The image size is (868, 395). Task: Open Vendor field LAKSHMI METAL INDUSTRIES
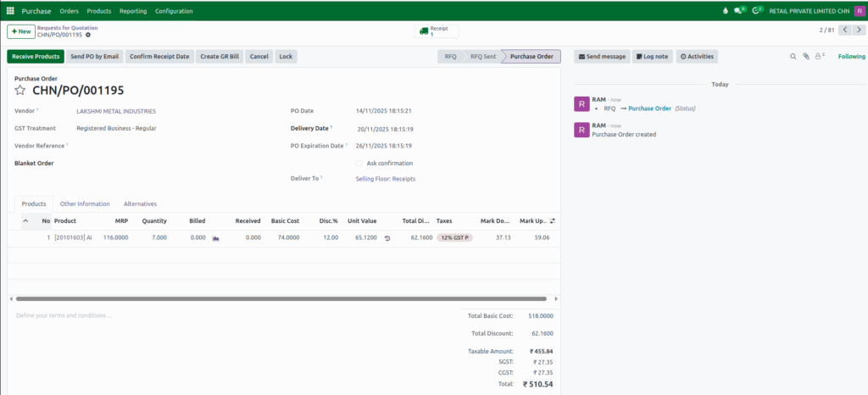[116, 111]
